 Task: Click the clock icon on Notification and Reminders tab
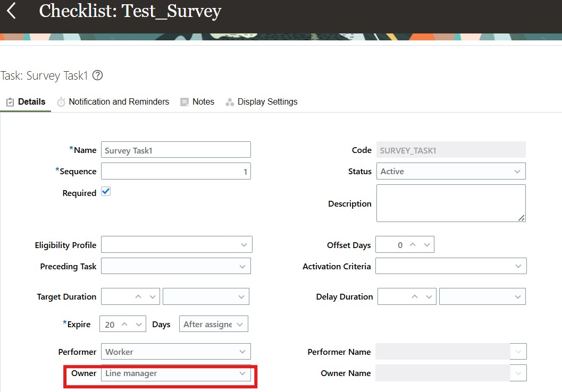[61, 101]
